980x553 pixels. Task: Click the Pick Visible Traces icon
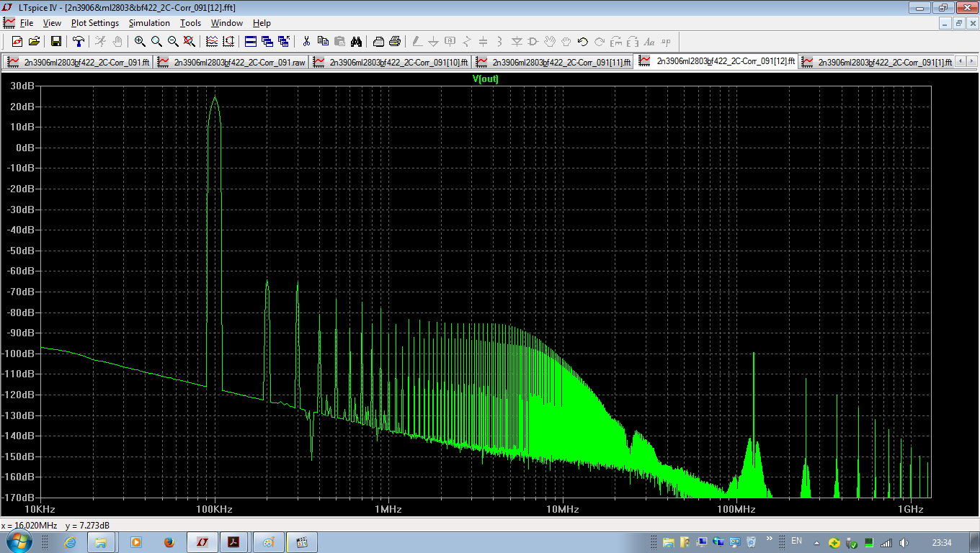212,42
